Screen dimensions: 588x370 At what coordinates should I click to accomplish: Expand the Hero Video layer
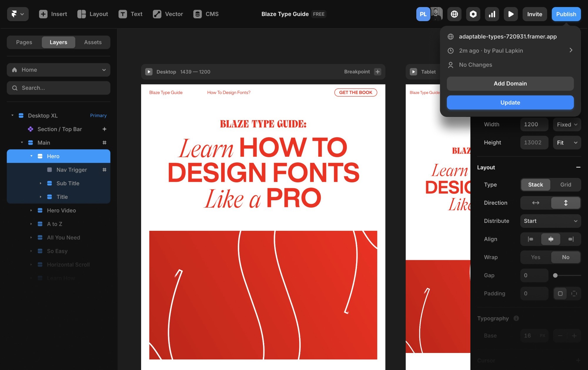[x=31, y=211]
